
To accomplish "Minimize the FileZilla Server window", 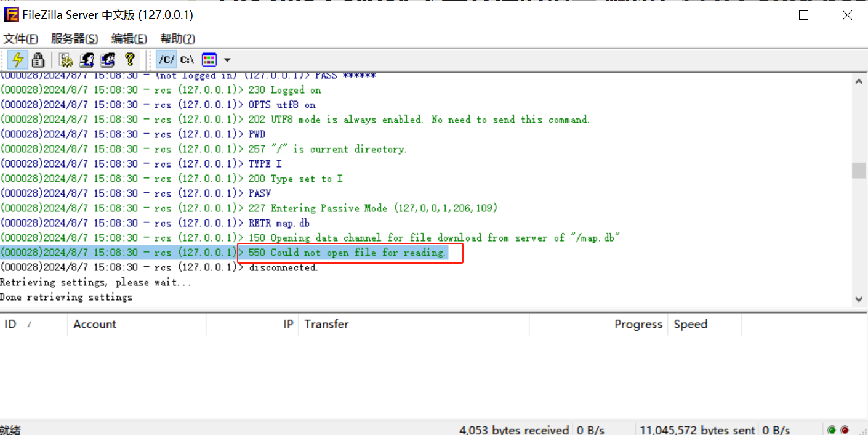I will point(760,15).
